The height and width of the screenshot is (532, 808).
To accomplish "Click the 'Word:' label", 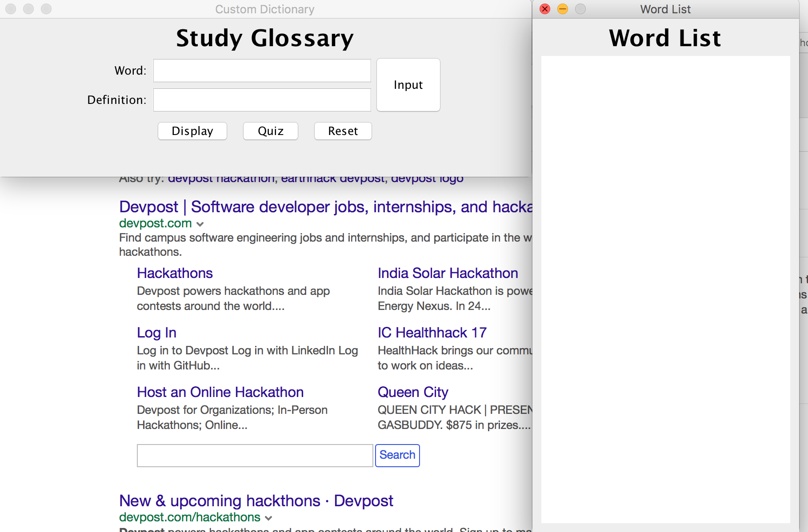I will tap(130, 71).
